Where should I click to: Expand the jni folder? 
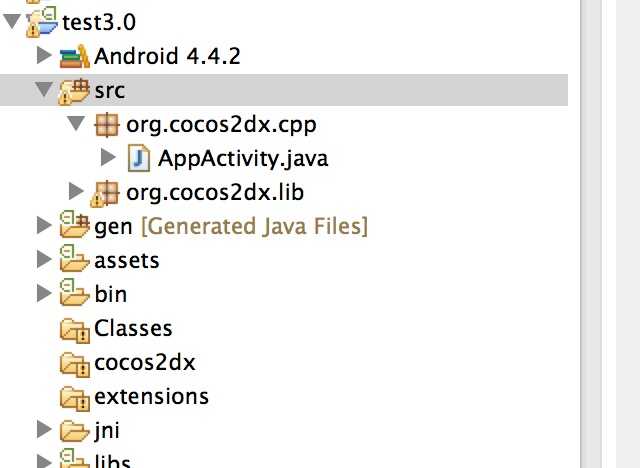coord(44,430)
